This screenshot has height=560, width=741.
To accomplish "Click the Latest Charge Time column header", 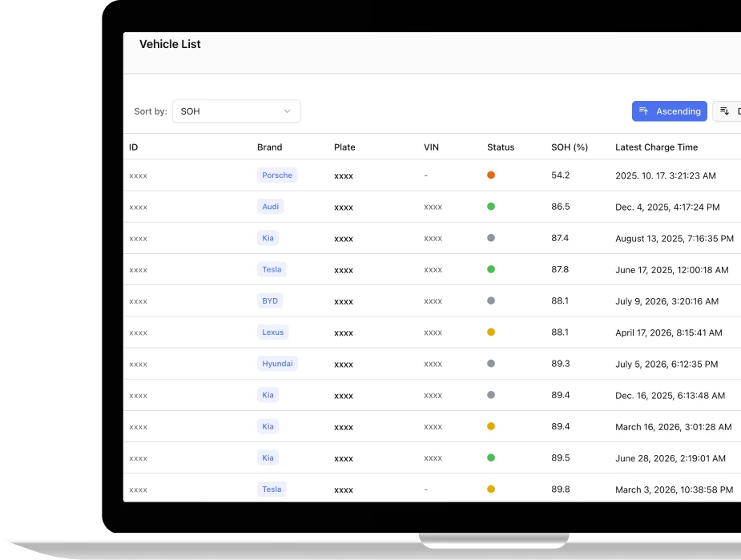I will point(656,147).
